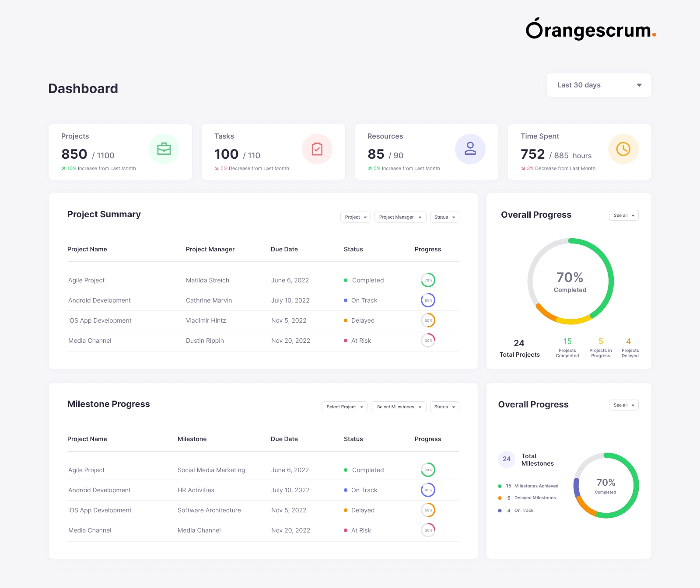Open the Status filter in Project Summary

coord(444,217)
